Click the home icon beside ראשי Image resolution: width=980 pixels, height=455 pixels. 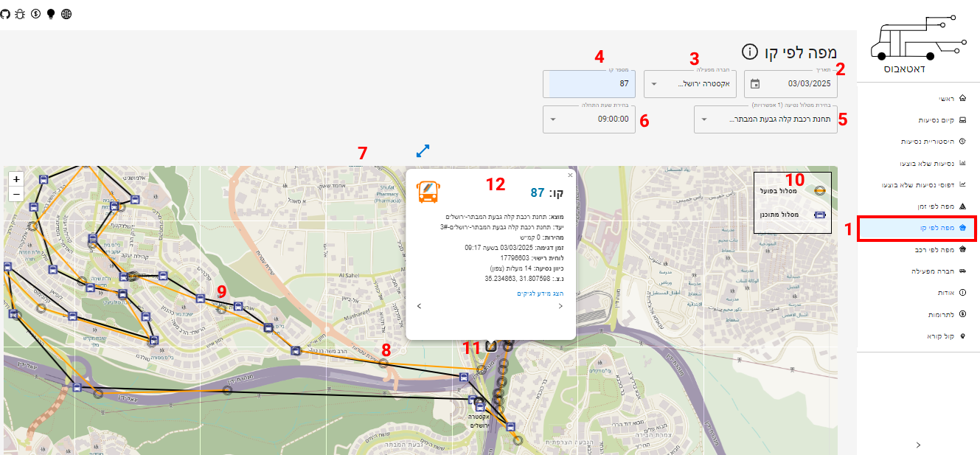pos(962,99)
